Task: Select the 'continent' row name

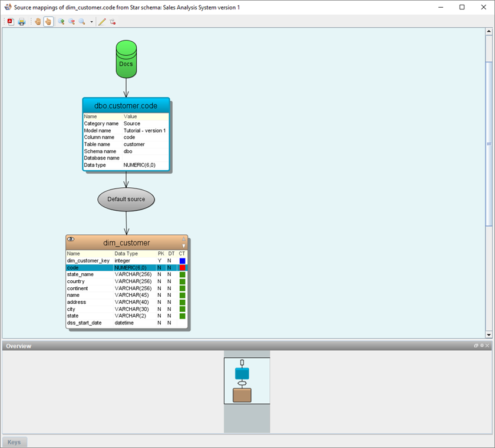Action: tap(77, 288)
